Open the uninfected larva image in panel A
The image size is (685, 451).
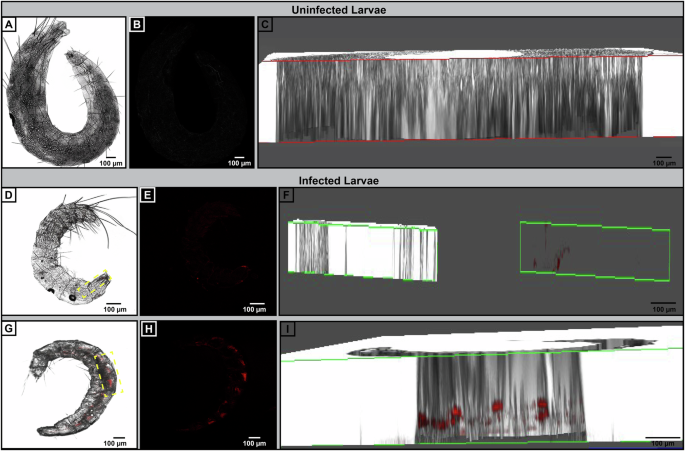60,92
